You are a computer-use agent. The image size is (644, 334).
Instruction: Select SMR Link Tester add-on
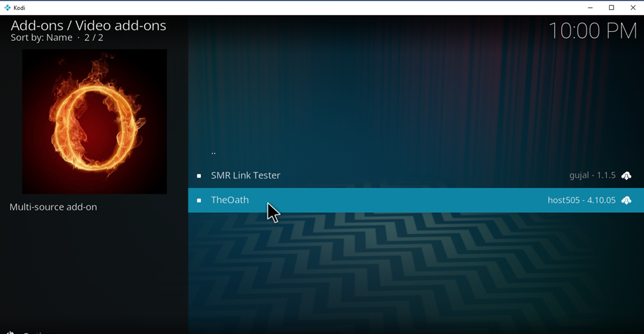415,176
